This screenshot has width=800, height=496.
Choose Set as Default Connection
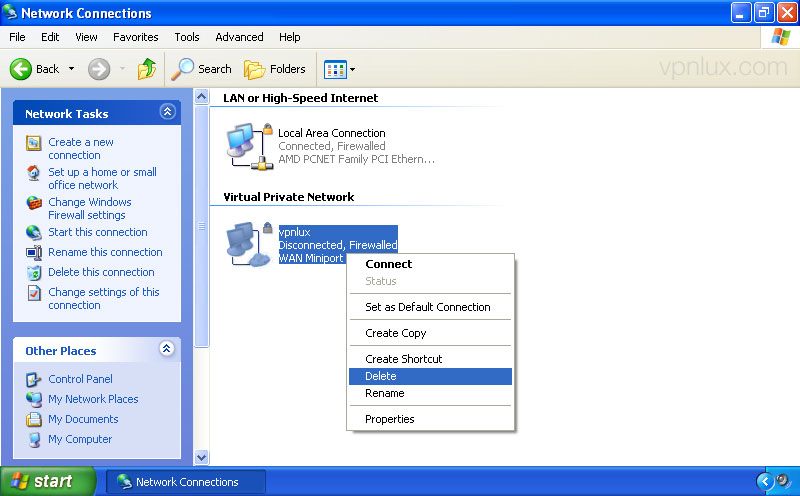pos(430,307)
